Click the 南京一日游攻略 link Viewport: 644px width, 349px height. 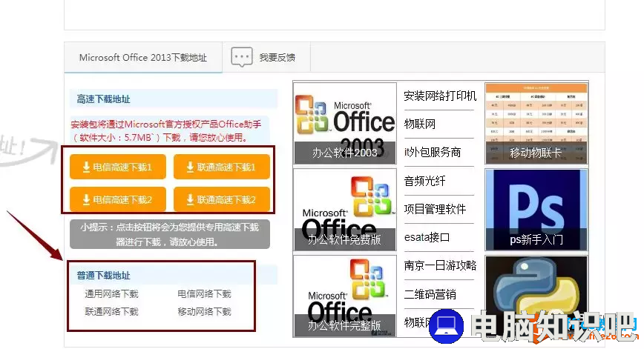(x=440, y=266)
